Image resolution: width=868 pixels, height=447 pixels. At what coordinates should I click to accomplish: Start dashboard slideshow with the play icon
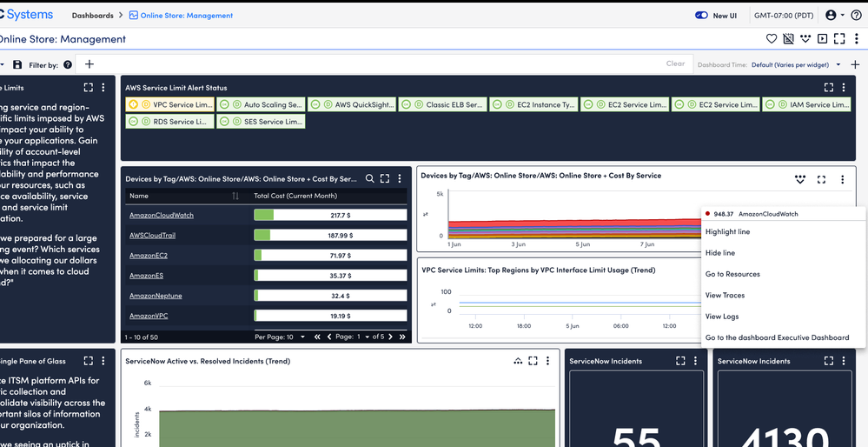point(822,39)
